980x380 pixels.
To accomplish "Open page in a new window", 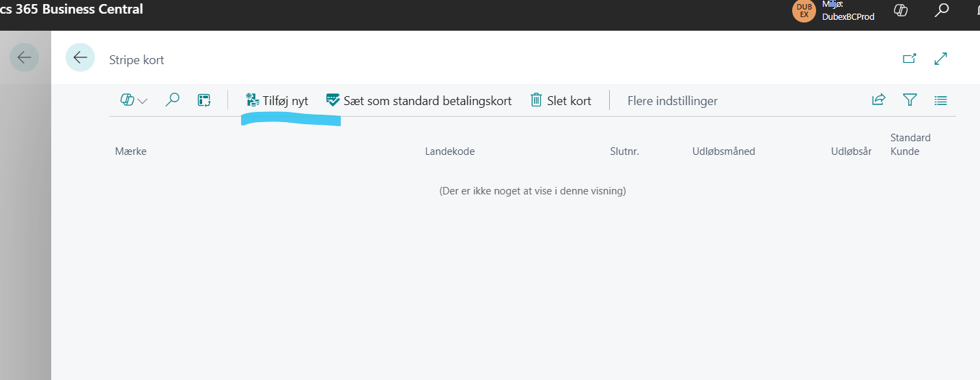I will click(x=909, y=59).
